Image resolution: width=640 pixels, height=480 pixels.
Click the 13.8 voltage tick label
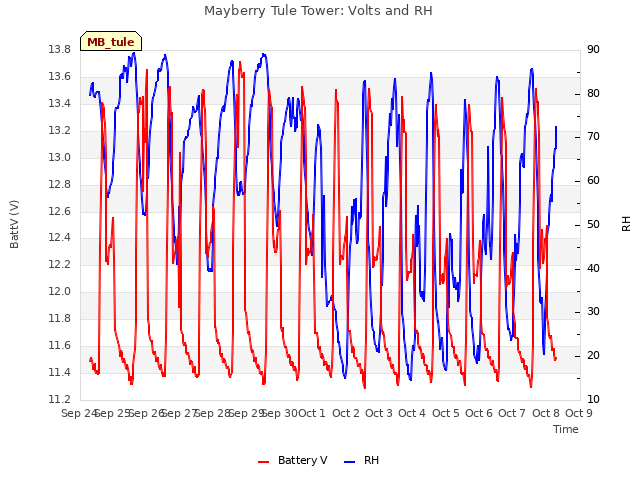coord(60,50)
